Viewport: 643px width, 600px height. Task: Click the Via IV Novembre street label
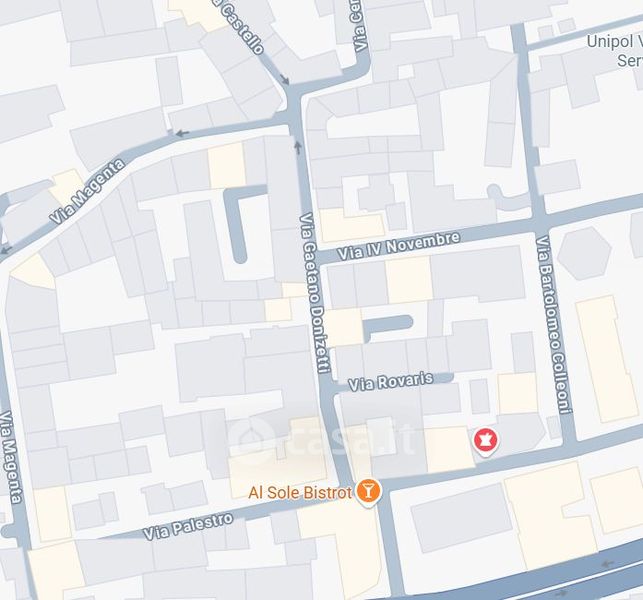pyautogui.click(x=399, y=246)
